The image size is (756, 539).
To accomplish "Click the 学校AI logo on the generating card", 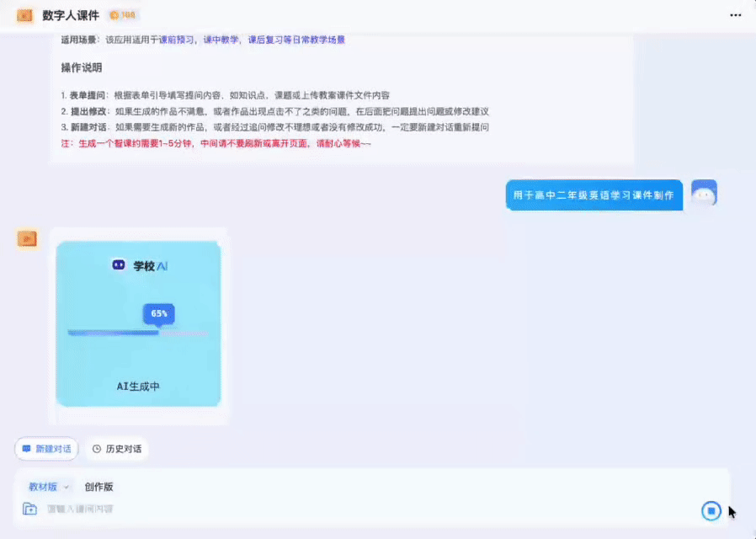I will tap(138, 265).
